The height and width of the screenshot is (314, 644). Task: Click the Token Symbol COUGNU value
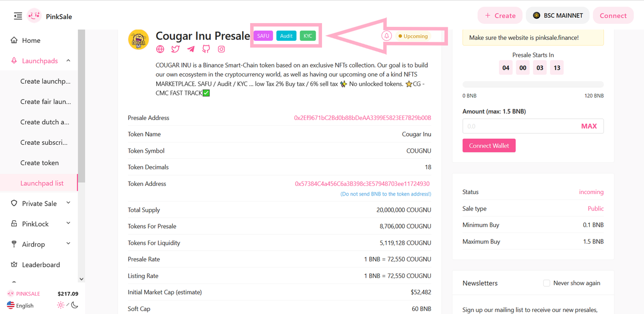pos(419,151)
